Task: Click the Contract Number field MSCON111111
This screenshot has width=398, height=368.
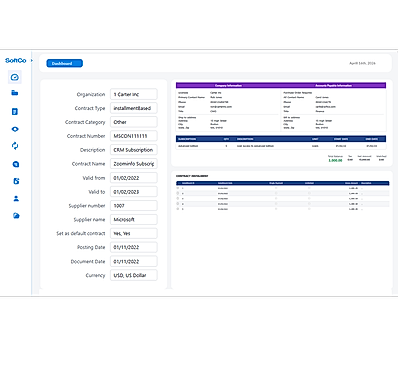Action: 134,136
